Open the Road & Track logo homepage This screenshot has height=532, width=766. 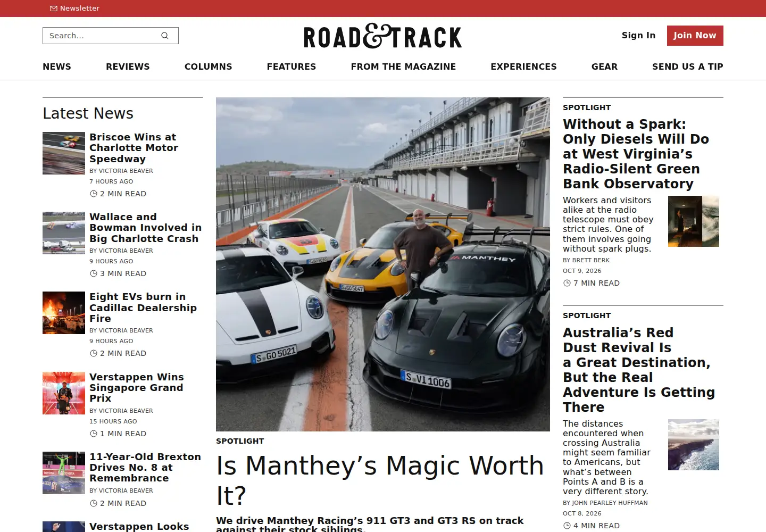coord(383,37)
